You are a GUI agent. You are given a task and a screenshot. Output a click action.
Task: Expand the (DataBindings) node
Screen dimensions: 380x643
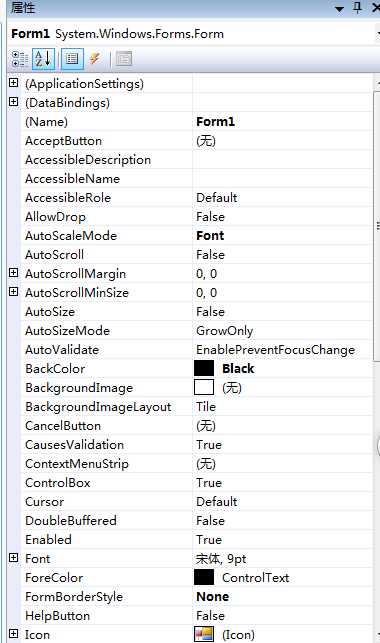14,102
